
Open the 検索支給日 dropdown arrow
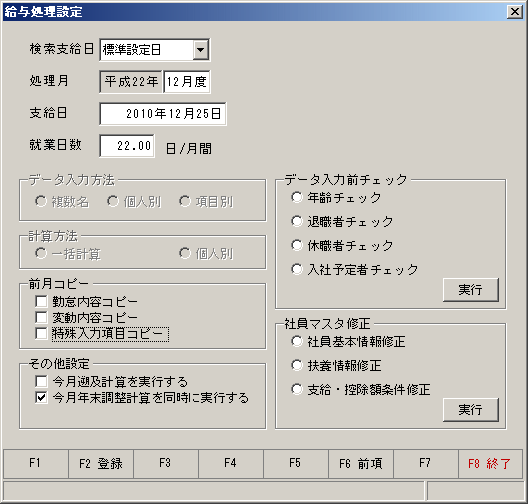201,50
